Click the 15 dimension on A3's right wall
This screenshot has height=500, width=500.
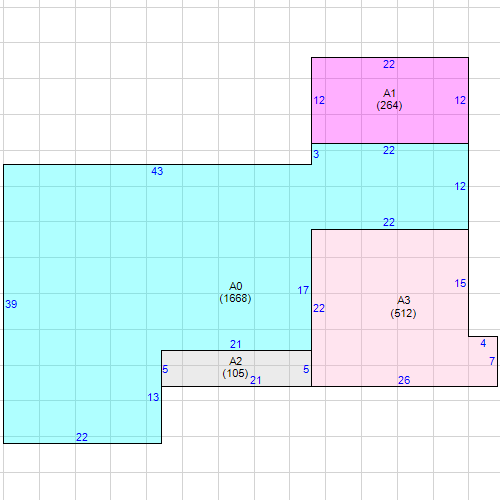(x=460, y=283)
